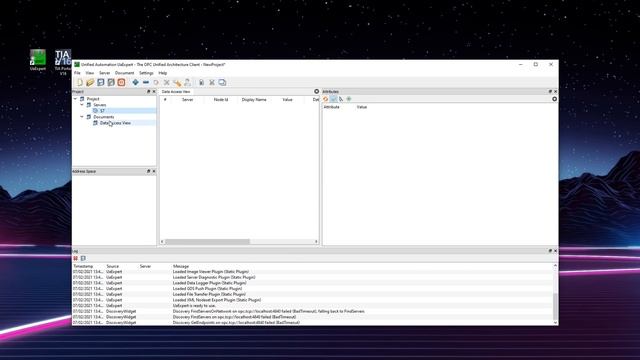This screenshot has width=640, height=360.
Task: Click scroll right arrow of Data Access View
Action: 316,242
